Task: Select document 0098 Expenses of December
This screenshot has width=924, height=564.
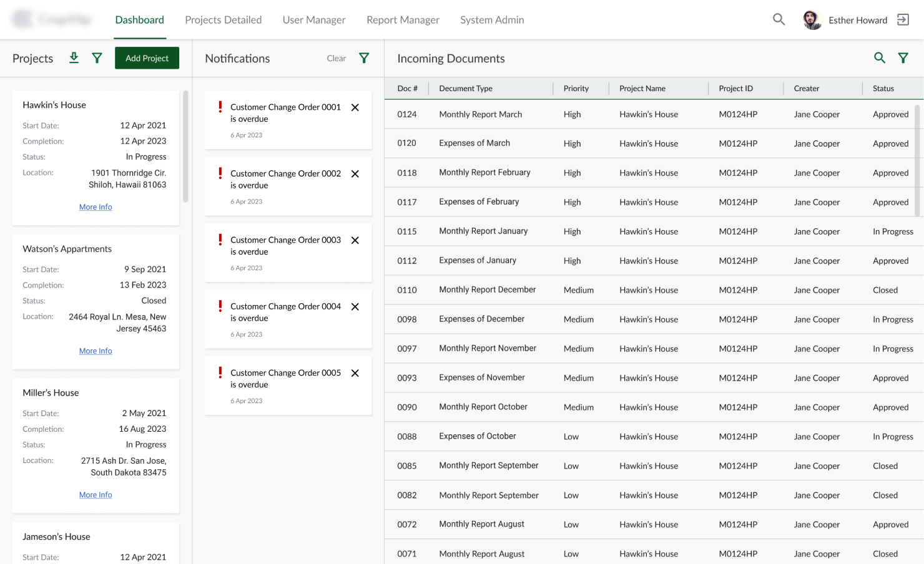Action: pyautogui.click(x=654, y=319)
